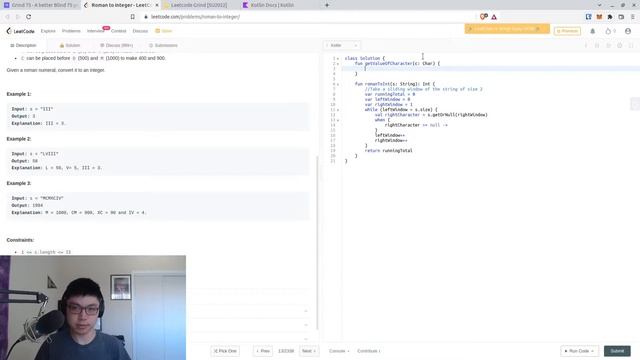Open a new browser tab with the plus icon
Image resolution: width=640 pixels, height=360 pixels.
pyautogui.click(x=327, y=5)
